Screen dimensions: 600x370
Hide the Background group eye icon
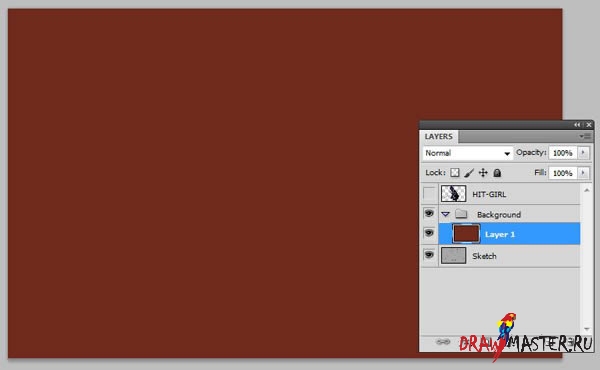tap(429, 213)
